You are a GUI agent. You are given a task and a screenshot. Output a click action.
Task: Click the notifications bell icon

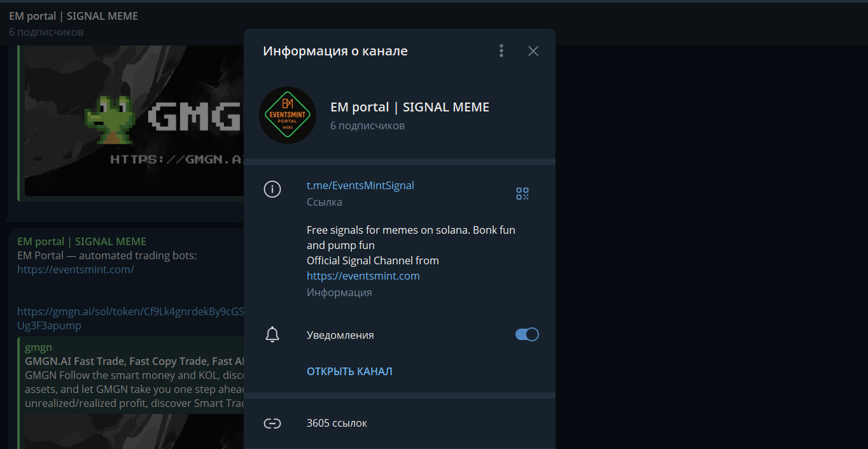(272, 334)
